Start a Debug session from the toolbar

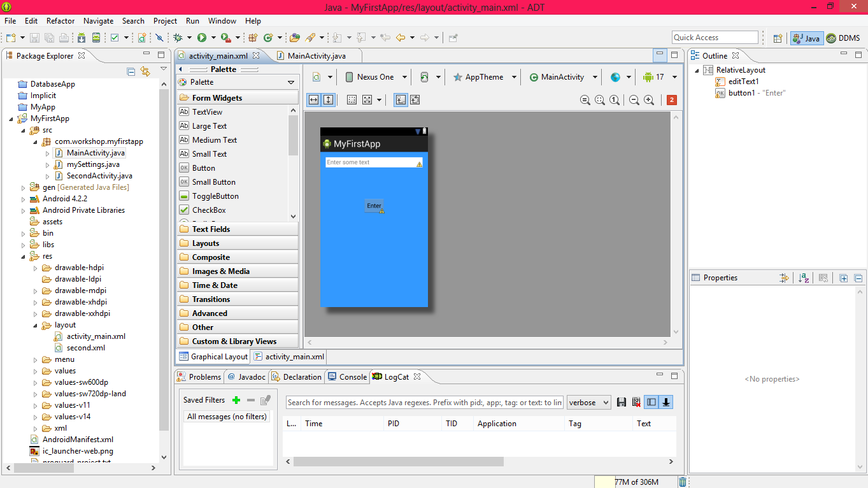177,36
